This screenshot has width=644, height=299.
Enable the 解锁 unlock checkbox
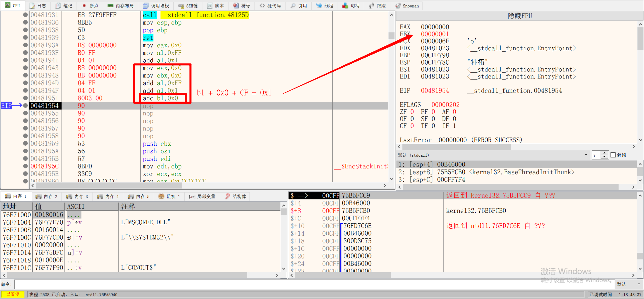613,155
